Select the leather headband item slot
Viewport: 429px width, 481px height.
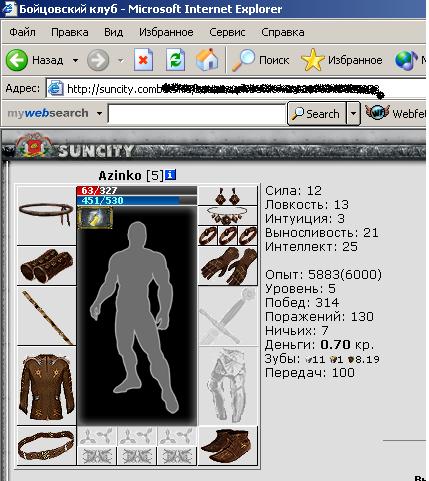click(x=46, y=215)
